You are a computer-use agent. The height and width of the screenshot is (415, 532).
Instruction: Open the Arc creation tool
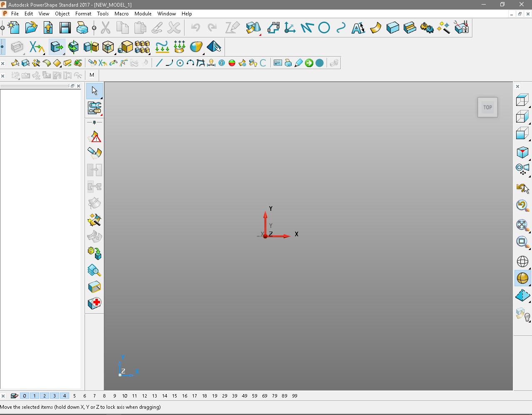coord(169,62)
